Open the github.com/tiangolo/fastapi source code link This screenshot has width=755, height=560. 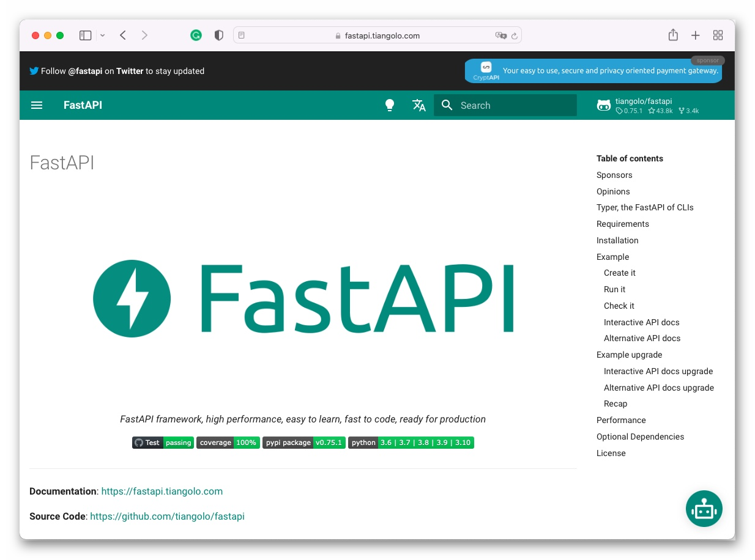point(167,517)
